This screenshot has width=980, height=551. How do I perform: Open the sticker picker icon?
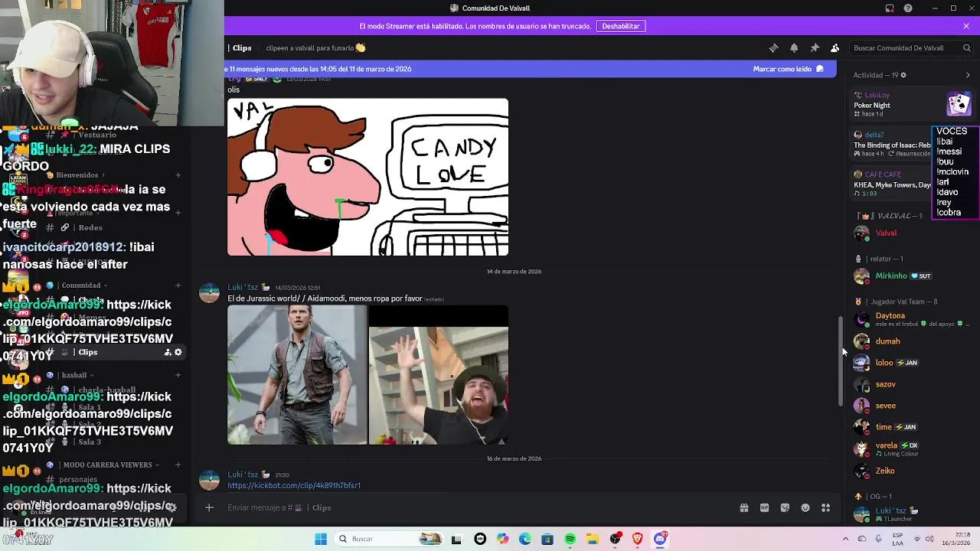click(x=785, y=507)
